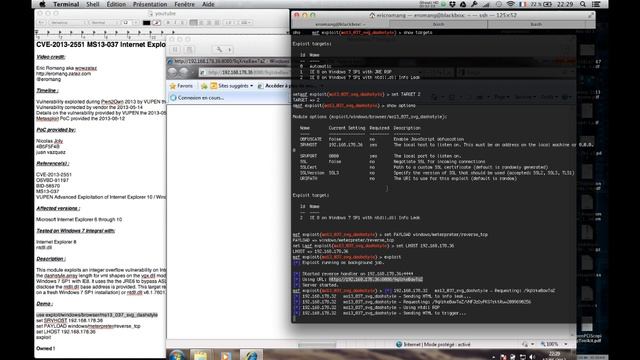Open the Présentation menu
The image size is (640, 360).
[150, 4]
